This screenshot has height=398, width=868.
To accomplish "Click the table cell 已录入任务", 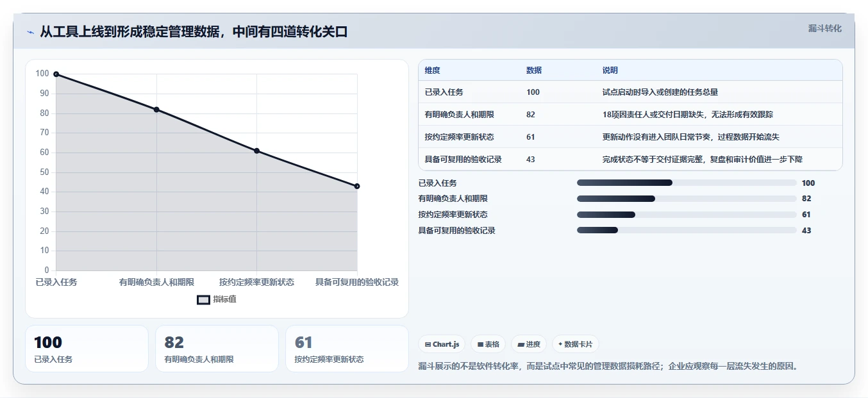I will click(x=444, y=92).
